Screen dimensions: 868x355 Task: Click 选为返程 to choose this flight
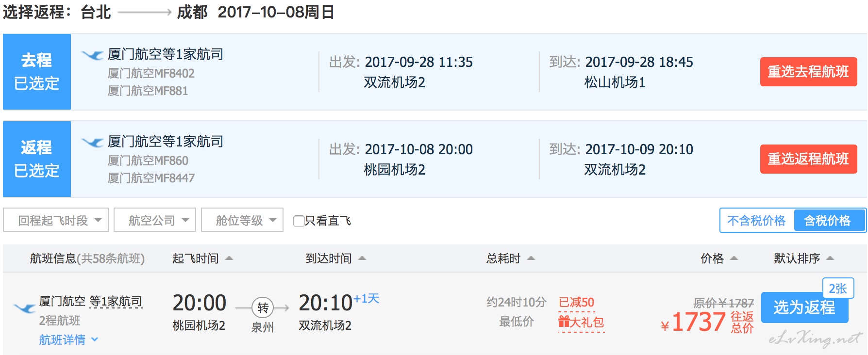pyautogui.click(x=804, y=307)
